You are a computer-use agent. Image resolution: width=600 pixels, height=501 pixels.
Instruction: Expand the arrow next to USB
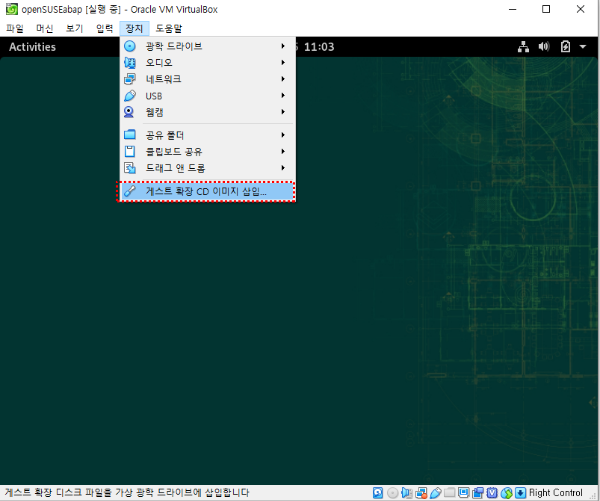(x=283, y=95)
